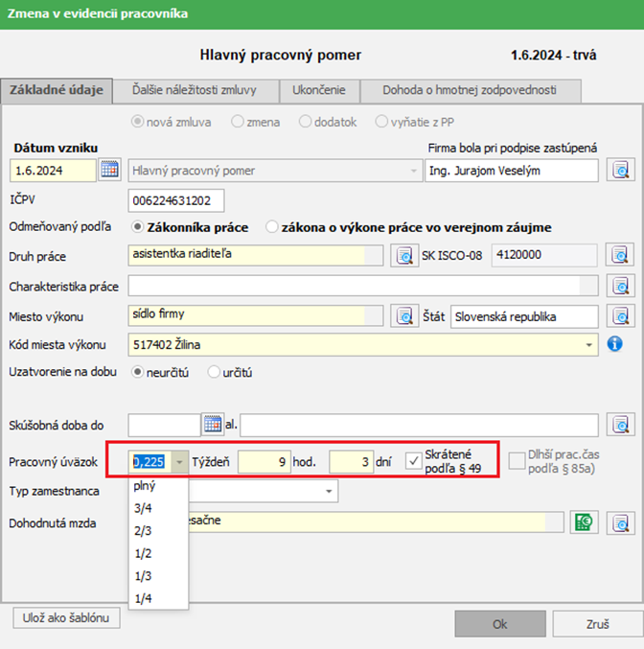
Task: Expand Kód miesta výkonu dropdown arrow
Action: (x=588, y=345)
